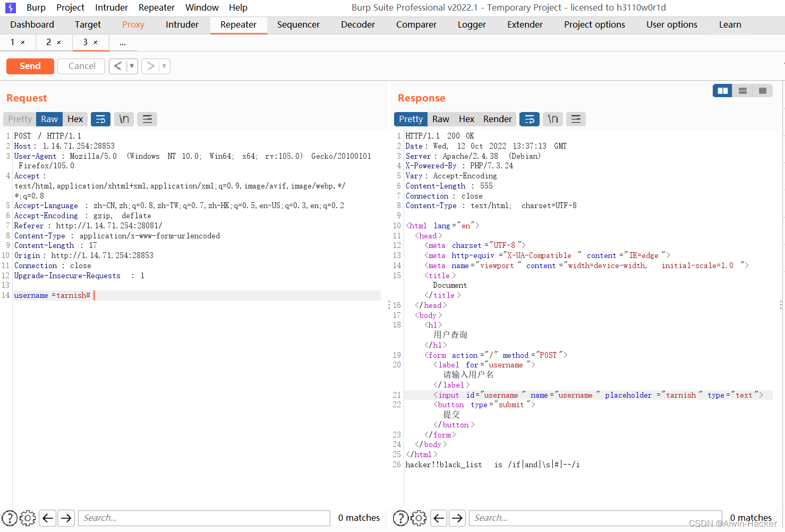
Task: Open Response search help icon
Action: pos(400,518)
